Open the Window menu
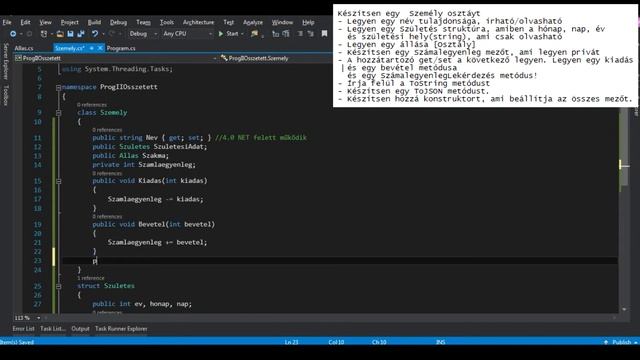The width and height of the screenshot is (640, 360). (x=282, y=22)
